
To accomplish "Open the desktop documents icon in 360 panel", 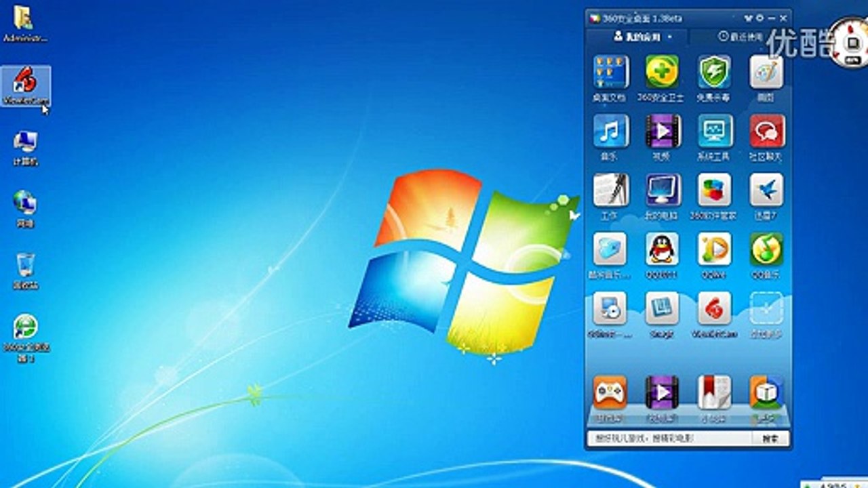I will [x=610, y=73].
